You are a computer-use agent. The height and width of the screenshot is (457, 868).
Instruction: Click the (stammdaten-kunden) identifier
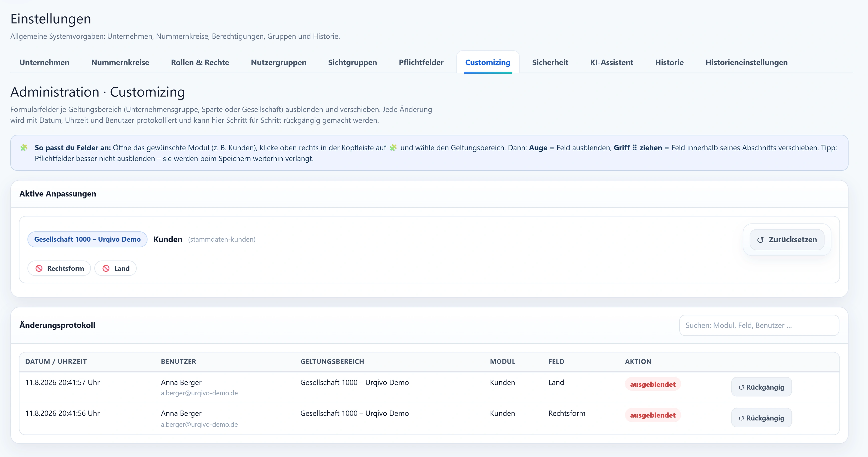(222, 239)
